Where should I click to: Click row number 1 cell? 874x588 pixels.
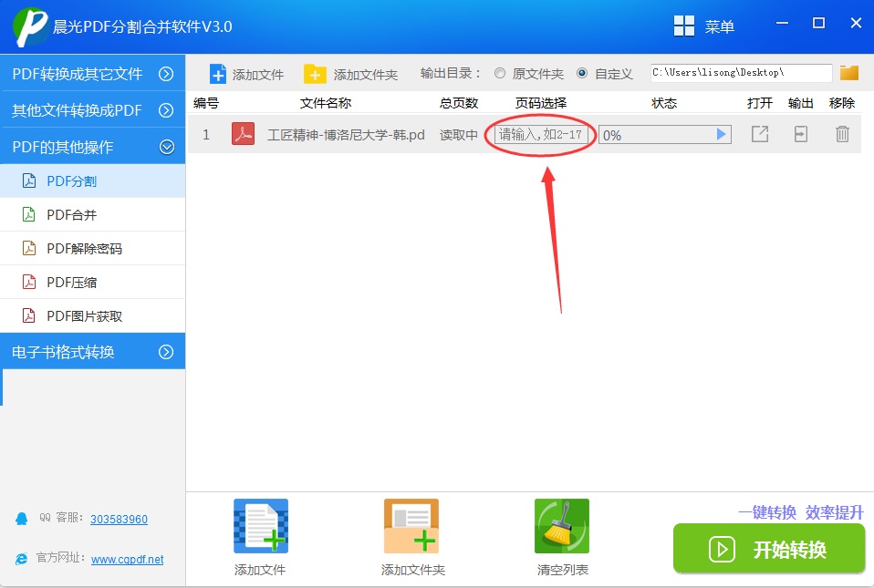click(206, 134)
